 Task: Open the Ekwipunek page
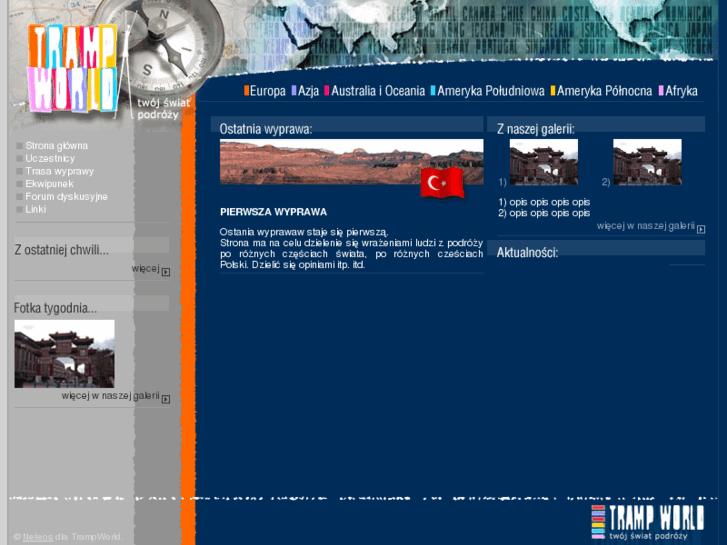click(49, 184)
